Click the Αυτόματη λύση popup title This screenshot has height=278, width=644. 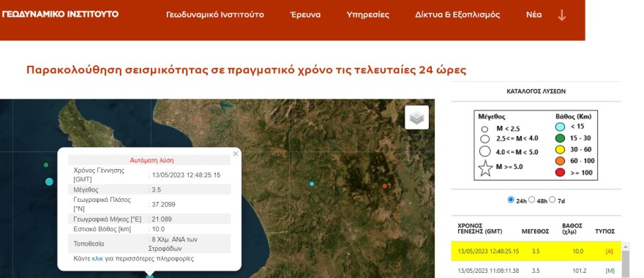click(151, 160)
